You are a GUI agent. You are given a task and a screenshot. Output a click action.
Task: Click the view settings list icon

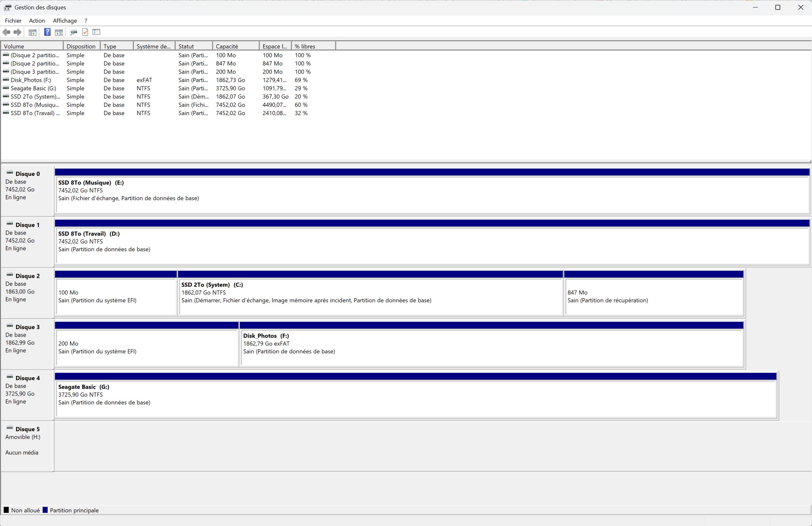tap(96, 32)
